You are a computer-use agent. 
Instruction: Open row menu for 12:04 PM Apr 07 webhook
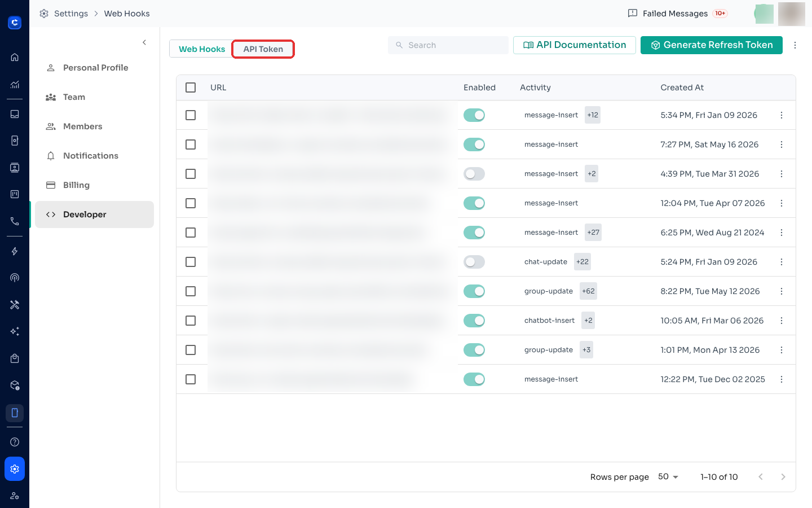(782, 203)
